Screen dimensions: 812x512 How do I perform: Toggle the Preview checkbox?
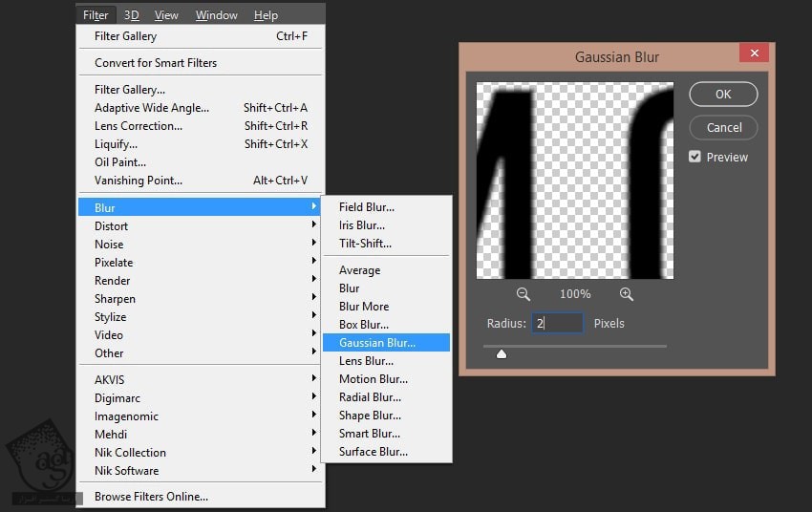point(695,157)
